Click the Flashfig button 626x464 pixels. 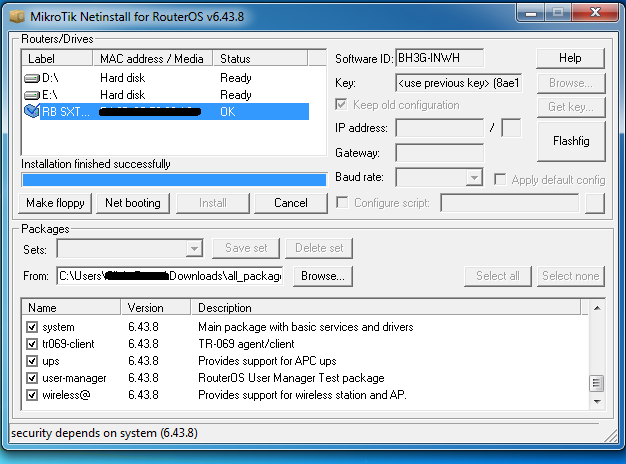[x=571, y=141]
